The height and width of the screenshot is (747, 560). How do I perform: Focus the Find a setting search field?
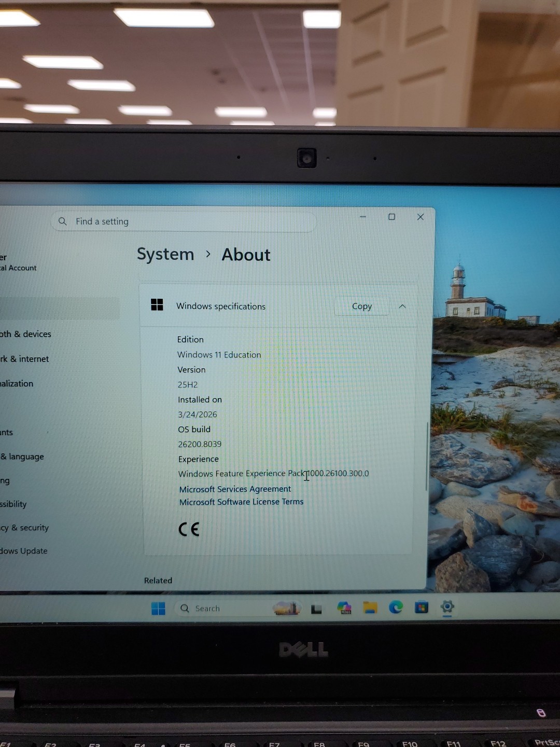pos(183,222)
